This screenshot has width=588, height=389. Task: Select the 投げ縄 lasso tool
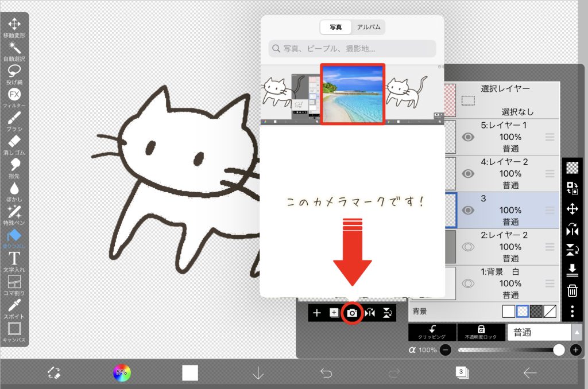tap(14, 72)
